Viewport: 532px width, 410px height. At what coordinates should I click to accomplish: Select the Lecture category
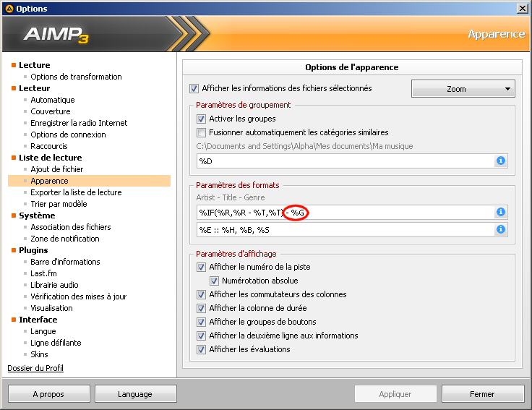pyautogui.click(x=35, y=65)
